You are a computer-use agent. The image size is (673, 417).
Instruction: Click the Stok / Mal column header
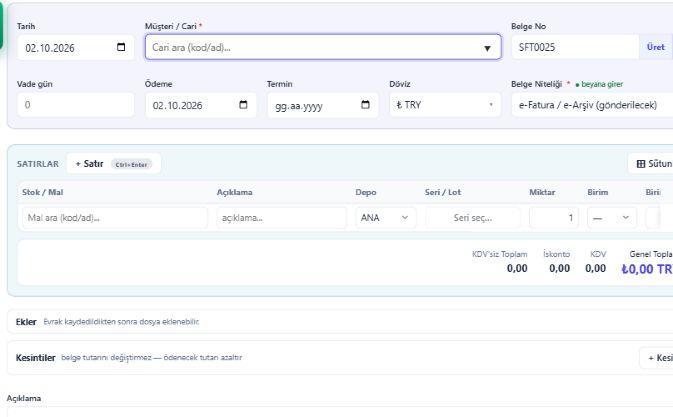coord(42,192)
